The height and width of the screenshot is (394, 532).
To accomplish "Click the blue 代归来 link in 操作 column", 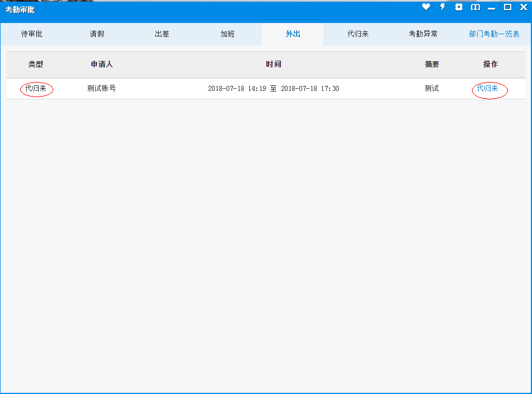I will coord(488,89).
